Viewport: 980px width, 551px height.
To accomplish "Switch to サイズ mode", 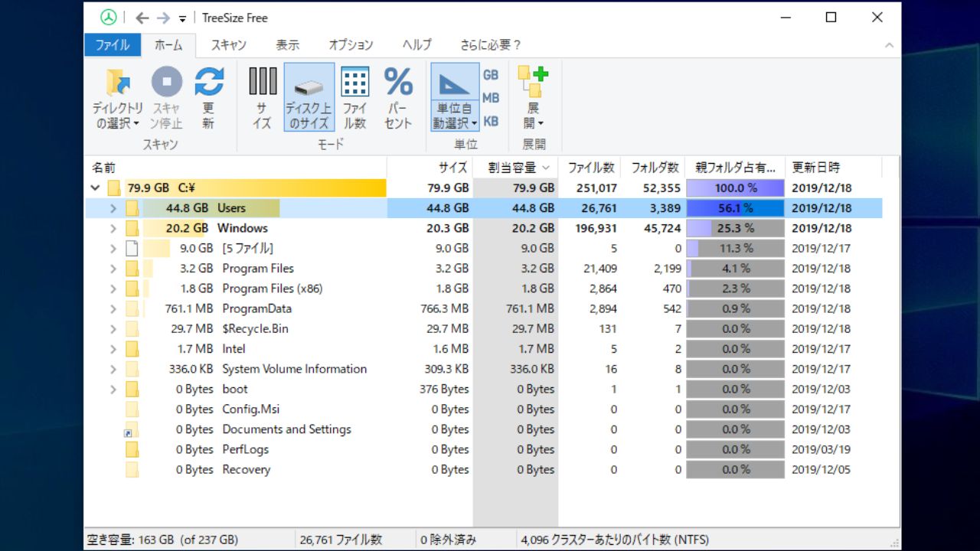I will [x=263, y=97].
